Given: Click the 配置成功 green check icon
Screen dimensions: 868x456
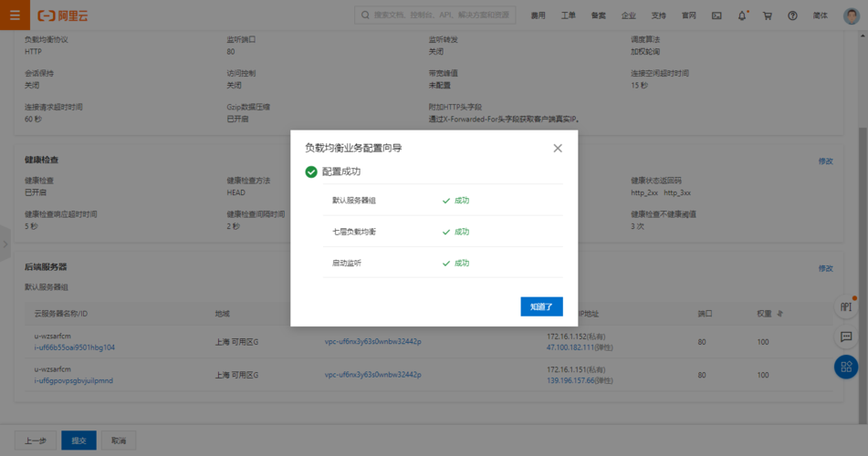Looking at the screenshot, I should (311, 172).
